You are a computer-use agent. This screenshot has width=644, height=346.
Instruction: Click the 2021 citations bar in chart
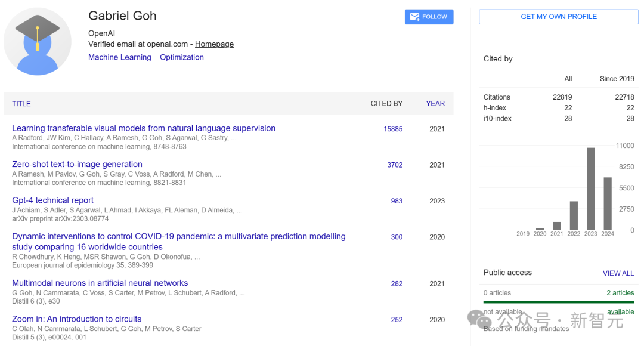[x=557, y=225]
